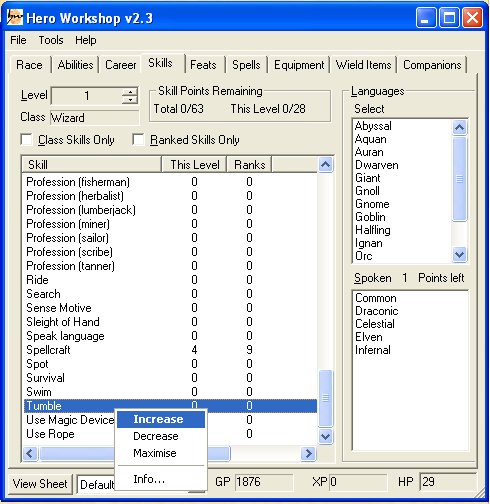Click the Languages list vertical scrollbar thumb

(x=460, y=179)
